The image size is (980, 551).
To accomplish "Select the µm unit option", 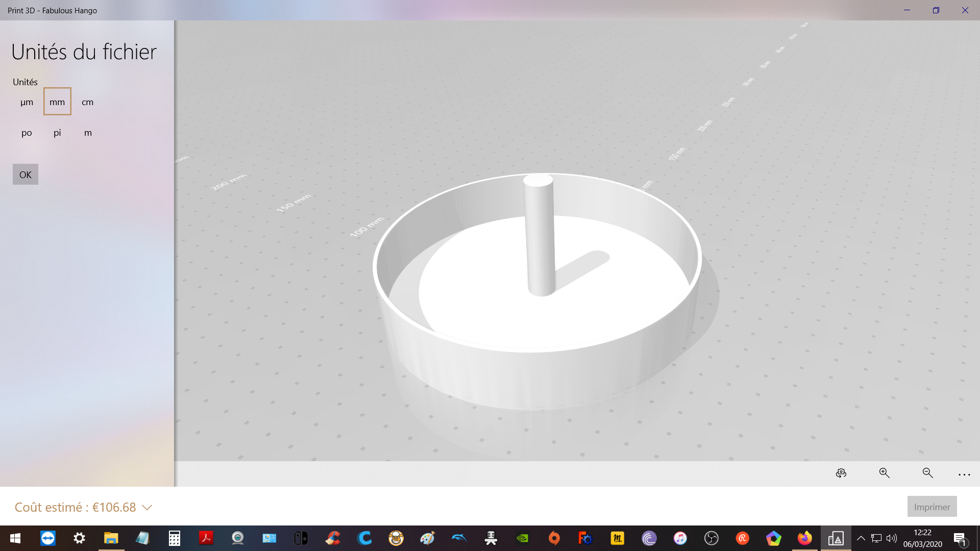I will (x=27, y=102).
